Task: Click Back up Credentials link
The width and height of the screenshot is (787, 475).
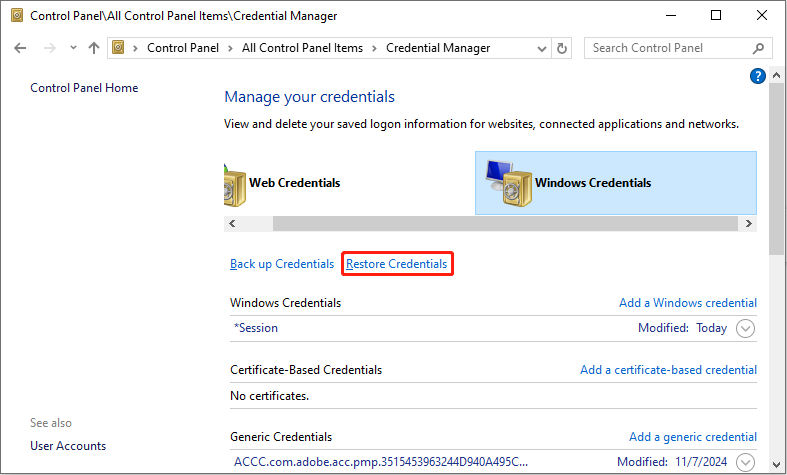Action: click(x=282, y=264)
